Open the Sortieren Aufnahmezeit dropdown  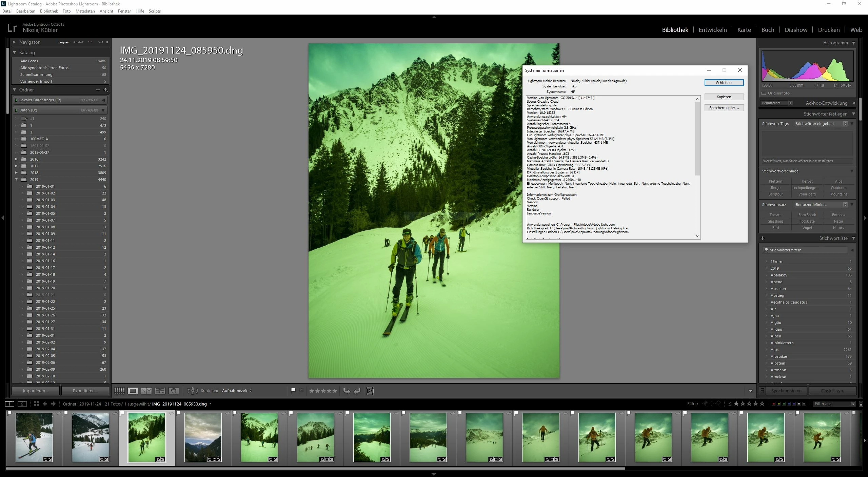click(x=237, y=391)
